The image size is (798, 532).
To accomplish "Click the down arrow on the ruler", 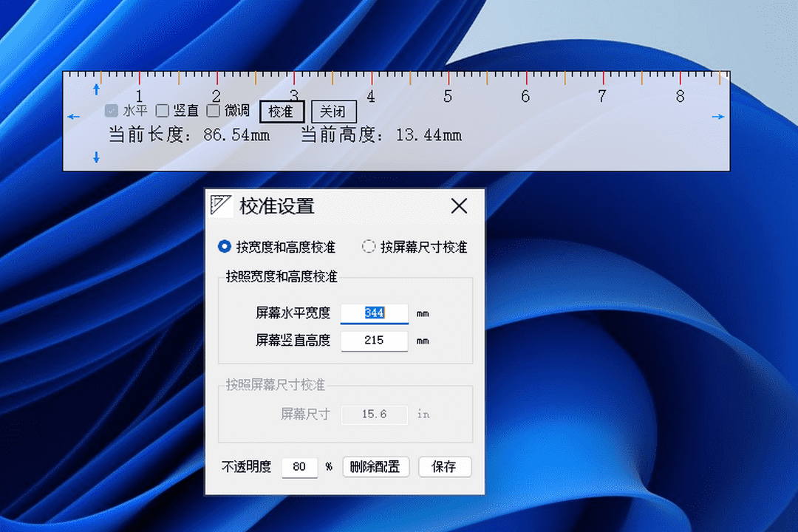I will (x=96, y=157).
